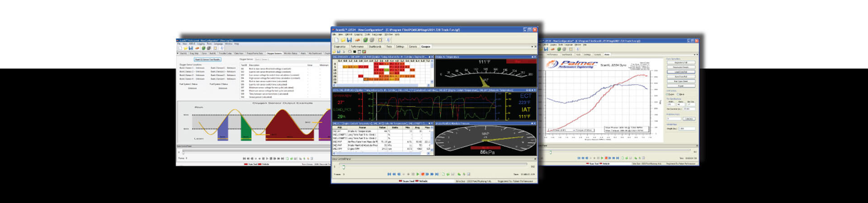Click round gauge icon in center window's Gauges toolbar
This screenshot has height=203, width=868.
tap(349, 51)
